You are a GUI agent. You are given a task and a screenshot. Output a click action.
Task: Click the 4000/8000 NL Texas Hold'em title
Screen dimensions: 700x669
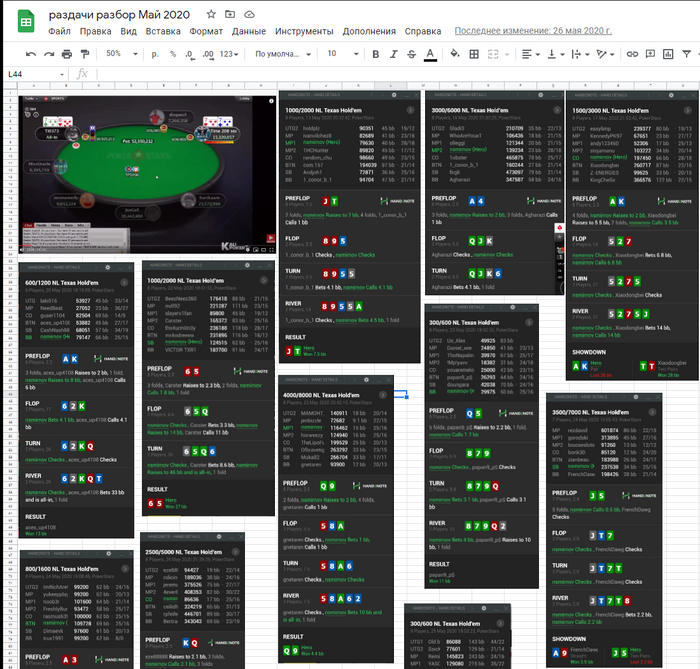click(321, 395)
